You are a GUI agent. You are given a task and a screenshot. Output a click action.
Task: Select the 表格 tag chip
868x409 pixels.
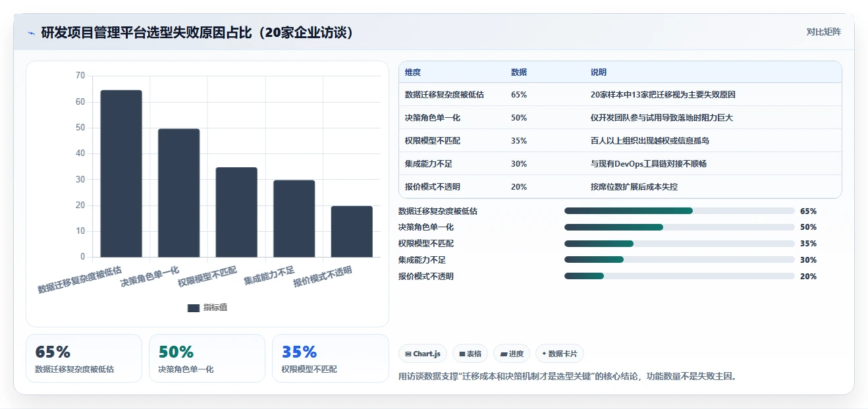(x=470, y=354)
